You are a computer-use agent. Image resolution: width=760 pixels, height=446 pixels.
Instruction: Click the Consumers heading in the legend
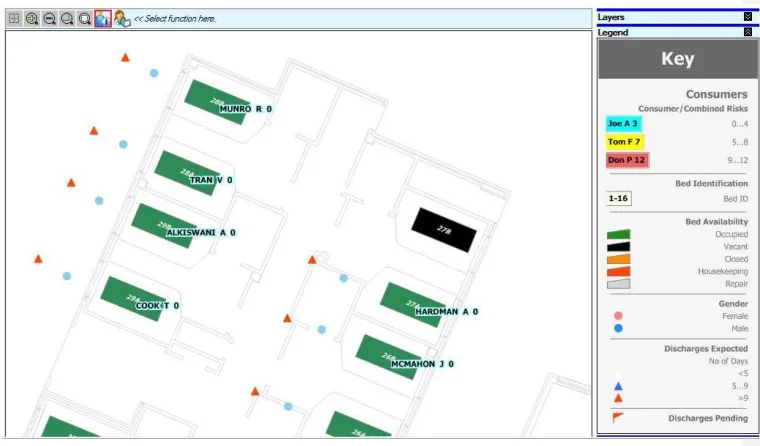[716, 94]
